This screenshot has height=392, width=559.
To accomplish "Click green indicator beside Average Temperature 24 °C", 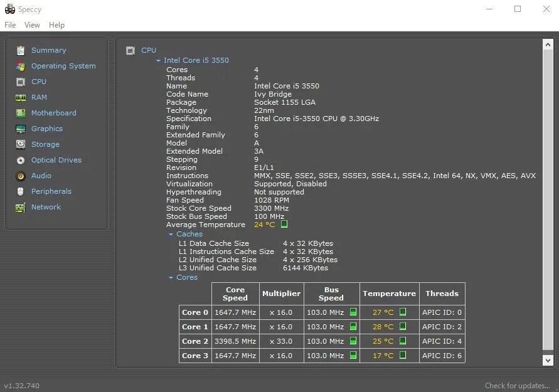I will coord(284,224).
